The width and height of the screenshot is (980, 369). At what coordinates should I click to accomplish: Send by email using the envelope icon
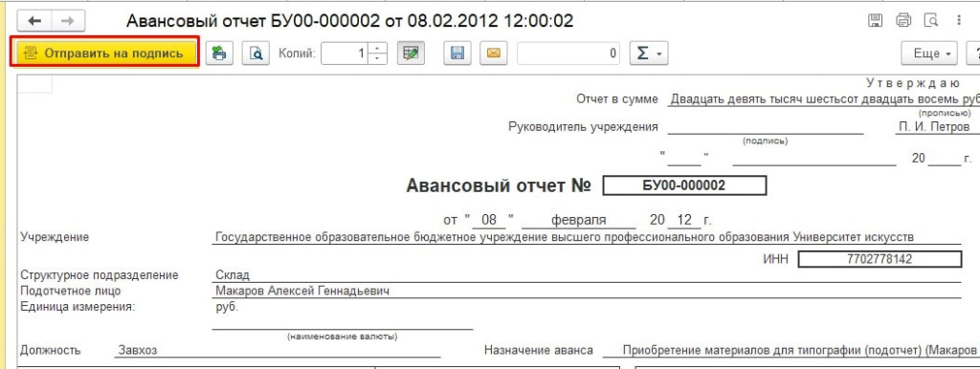tap(493, 54)
